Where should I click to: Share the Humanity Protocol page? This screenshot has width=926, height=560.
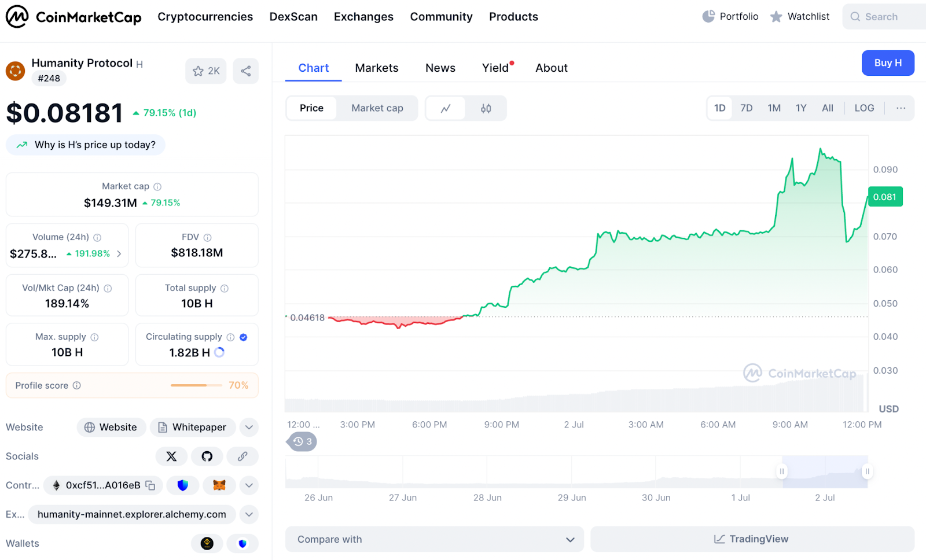pyautogui.click(x=245, y=71)
